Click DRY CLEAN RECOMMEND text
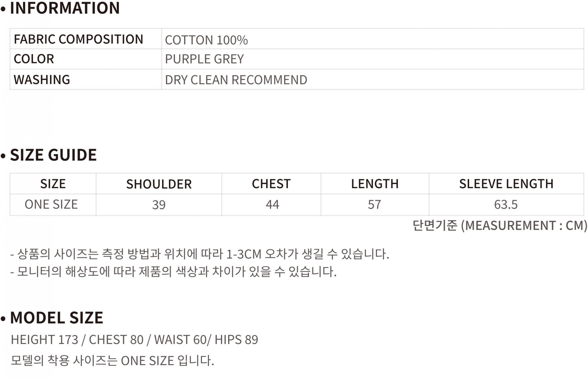588x378 pixels. pos(236,80)
